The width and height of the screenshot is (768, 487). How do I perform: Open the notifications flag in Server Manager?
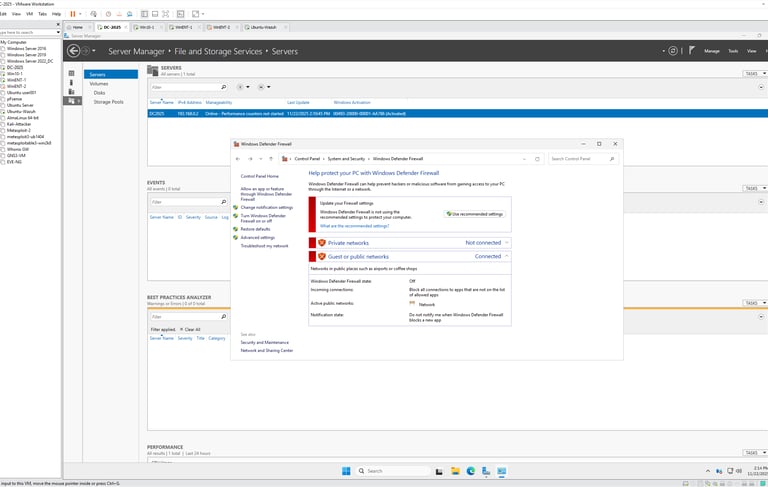pyautogui.click(x=692, y=50)
